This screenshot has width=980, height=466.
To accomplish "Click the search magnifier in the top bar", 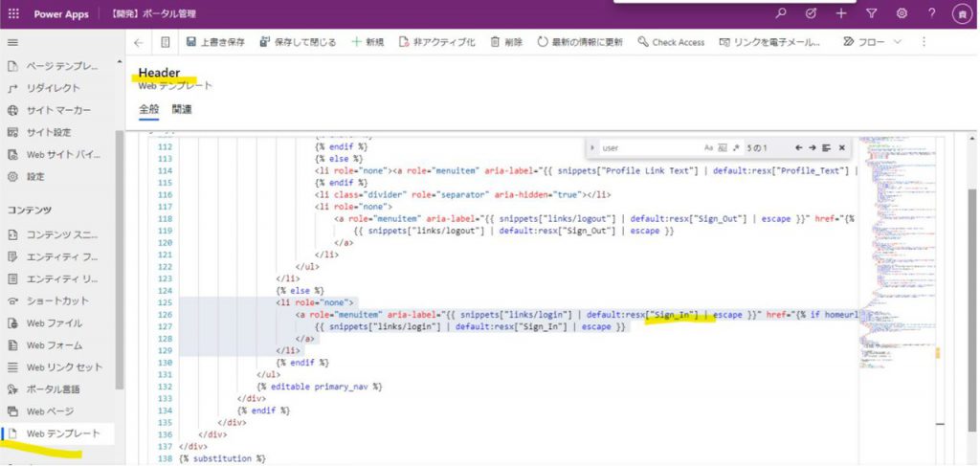I will click(x=781, y=13).
